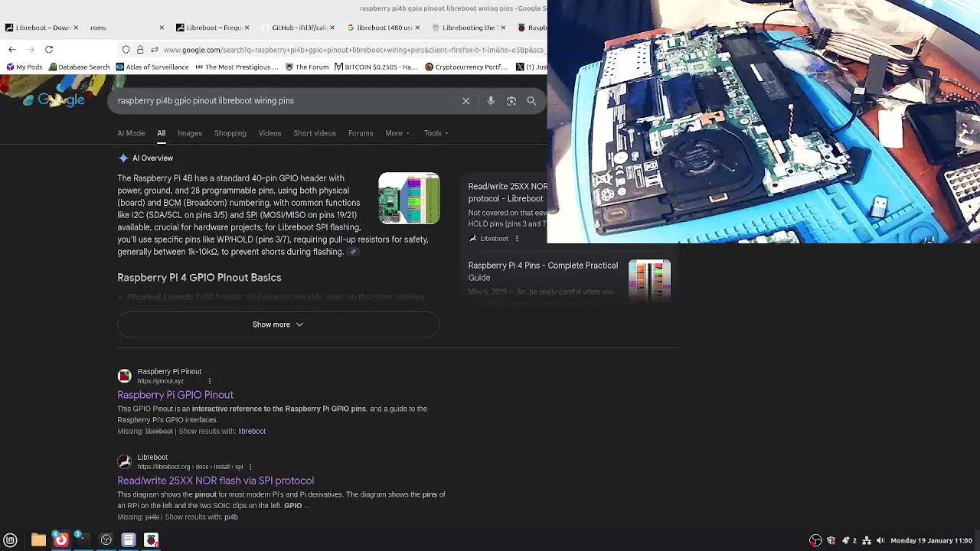This screenshot has height=551, width=980.
Task: Submit the search with the magnifier icon
Action: pos(531,101)
